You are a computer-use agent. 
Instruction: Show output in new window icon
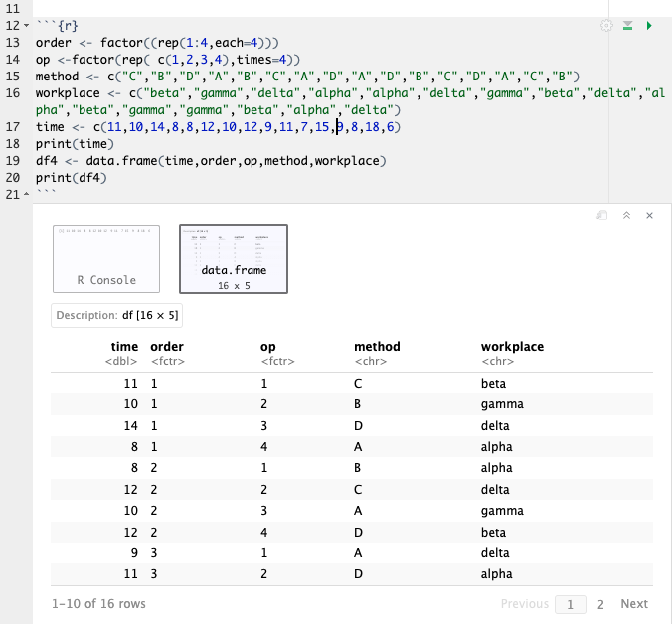602,215
